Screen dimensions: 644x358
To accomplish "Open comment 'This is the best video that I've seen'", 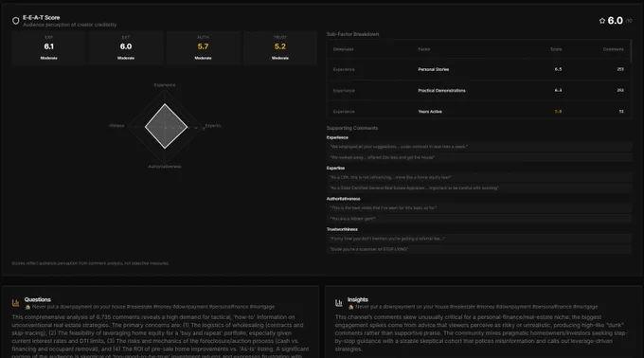I will [479, 207].
